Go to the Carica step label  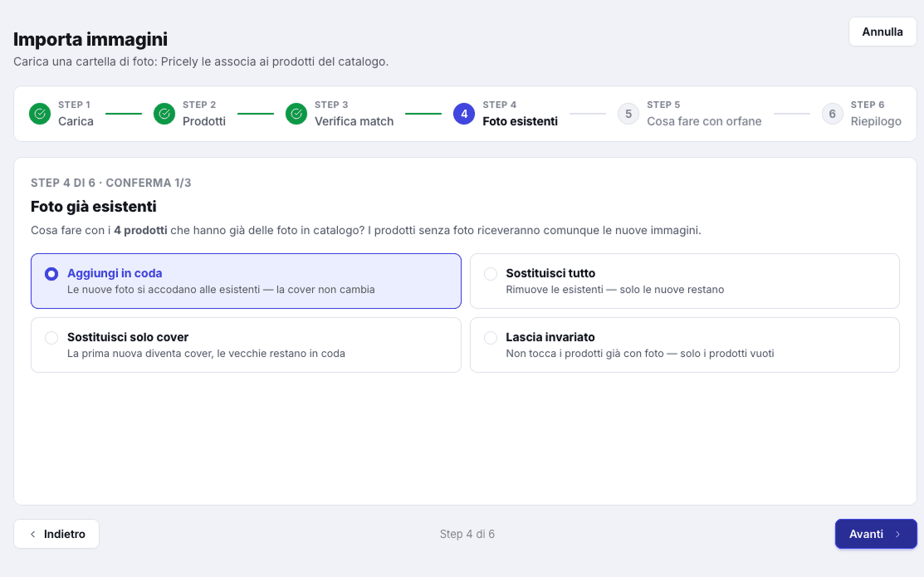click(x=76, y=121)
